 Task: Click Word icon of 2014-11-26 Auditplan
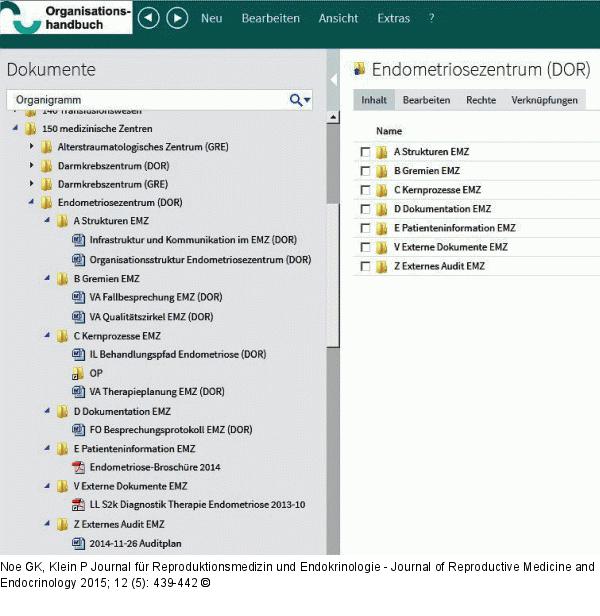click(x=78, y=543)
